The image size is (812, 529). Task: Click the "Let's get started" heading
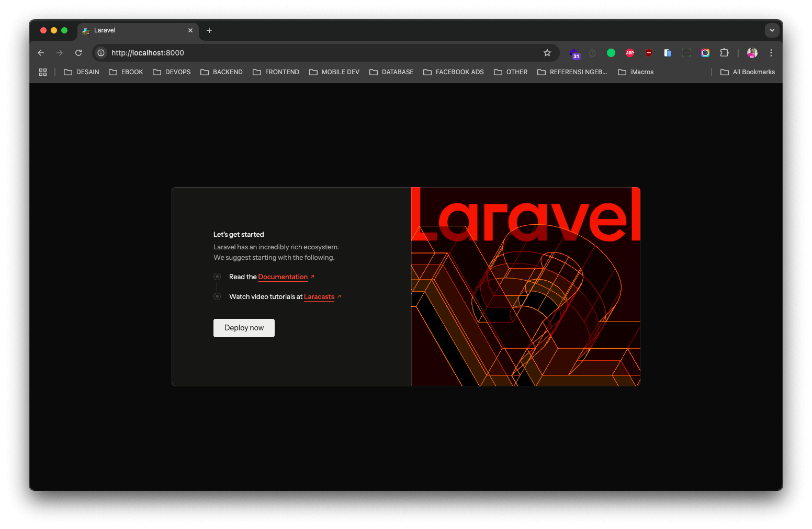[x=239, y=235]
